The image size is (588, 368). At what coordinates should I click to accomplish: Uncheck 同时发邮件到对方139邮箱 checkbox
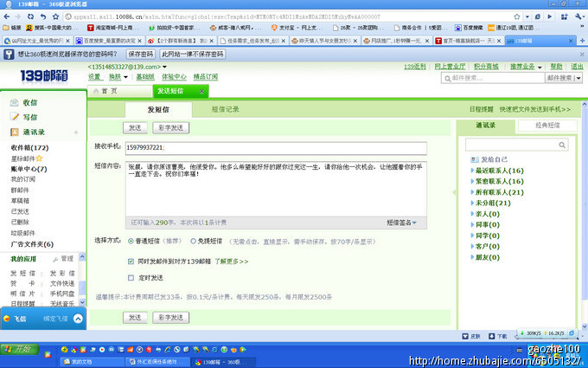click(131, 261)
